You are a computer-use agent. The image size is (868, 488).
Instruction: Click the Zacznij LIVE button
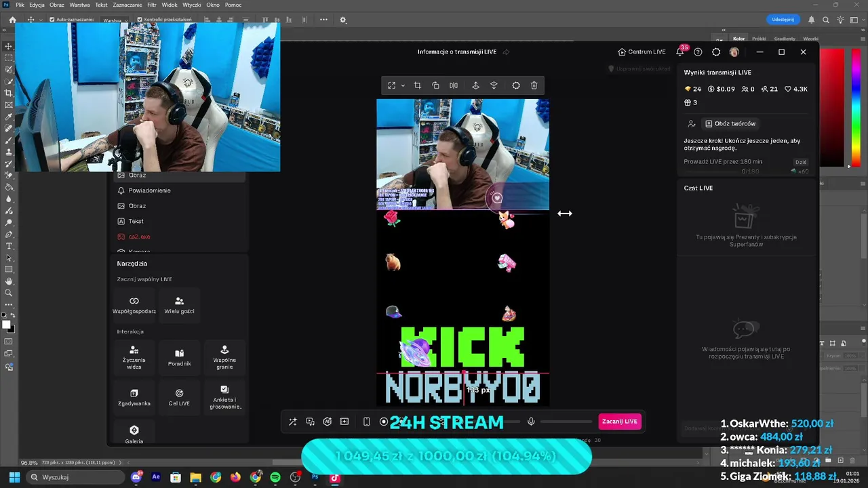point(620,422)
